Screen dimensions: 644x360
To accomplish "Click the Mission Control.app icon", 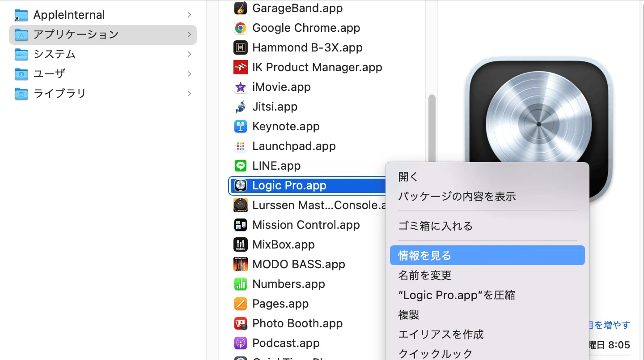I will pyautogui.click(x=241, y=225).
